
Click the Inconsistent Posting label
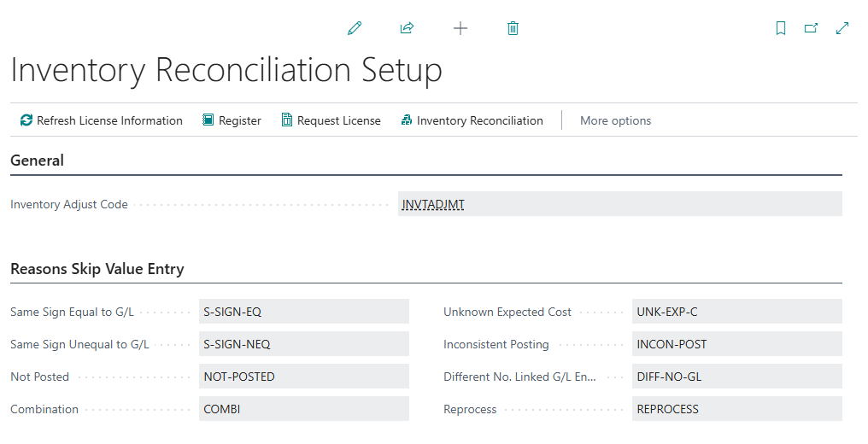pos(496,344)
